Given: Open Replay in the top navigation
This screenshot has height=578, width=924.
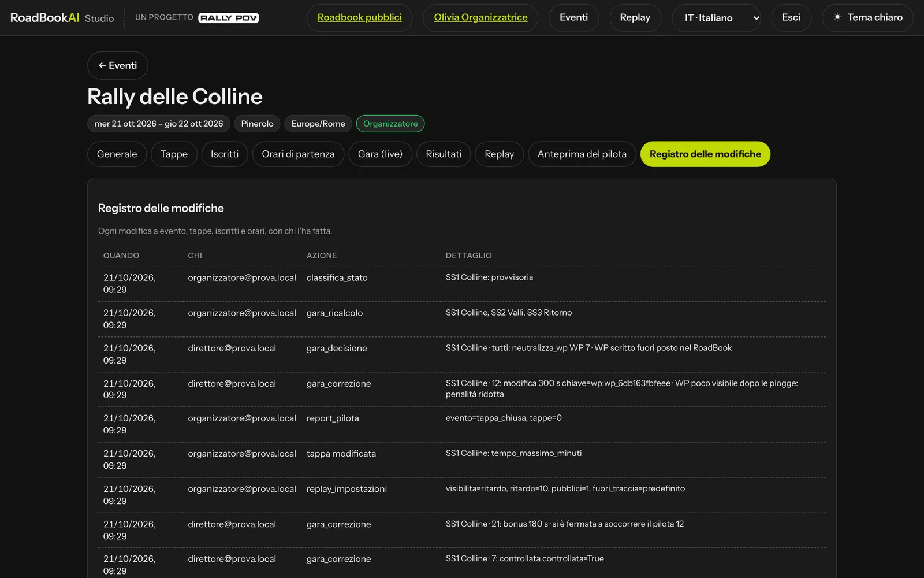Looking at the screenshot, I should 635,18.
